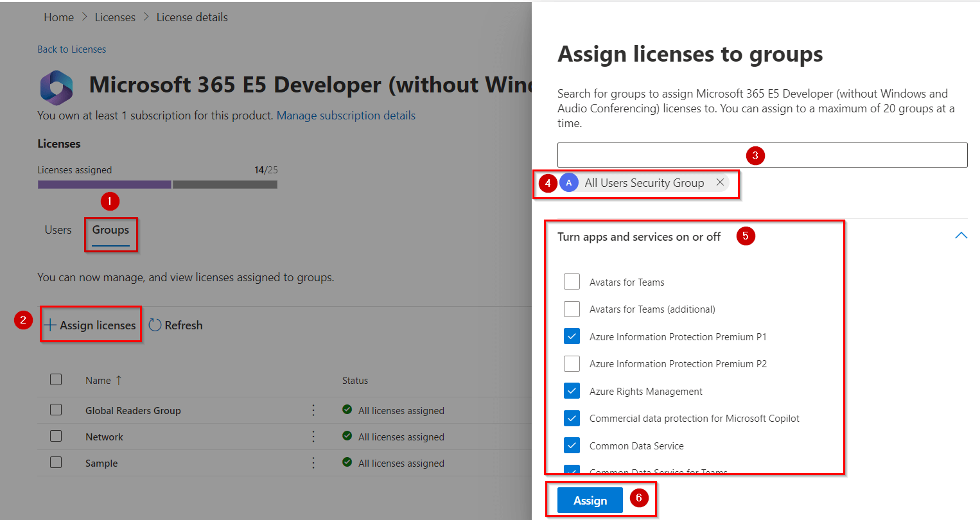Open Manage subscription details link

346,115
